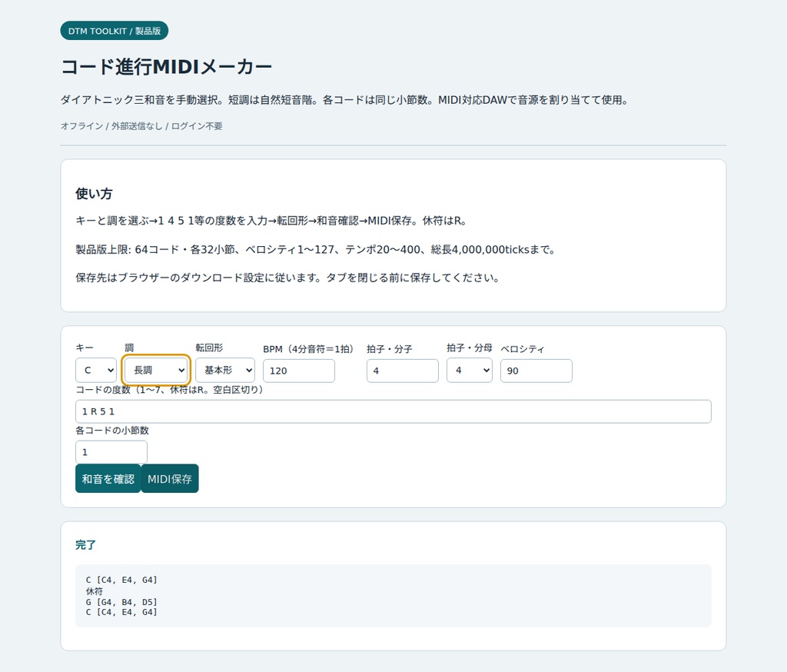Click the ベロシティ input field showing 90
Screen dimensions: 787x672
pyautogui.click(x=536, y=371)
